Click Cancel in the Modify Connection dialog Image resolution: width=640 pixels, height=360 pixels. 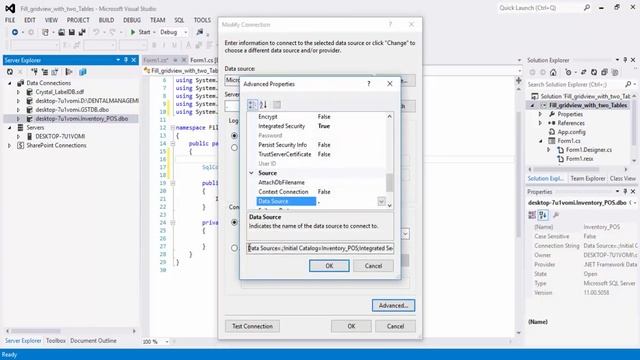(395, 326)
